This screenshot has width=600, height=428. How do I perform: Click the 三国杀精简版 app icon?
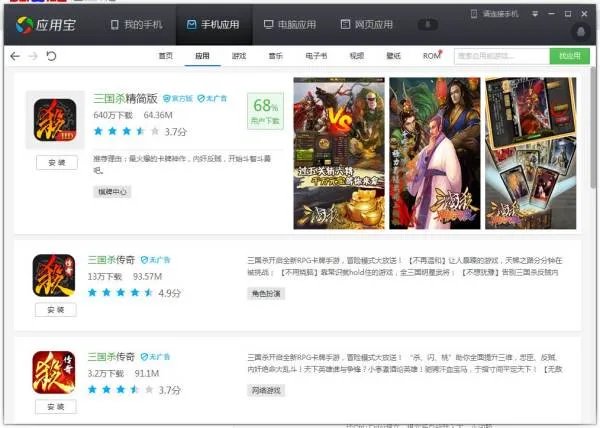pyautogui.click(x=55, y=120)
